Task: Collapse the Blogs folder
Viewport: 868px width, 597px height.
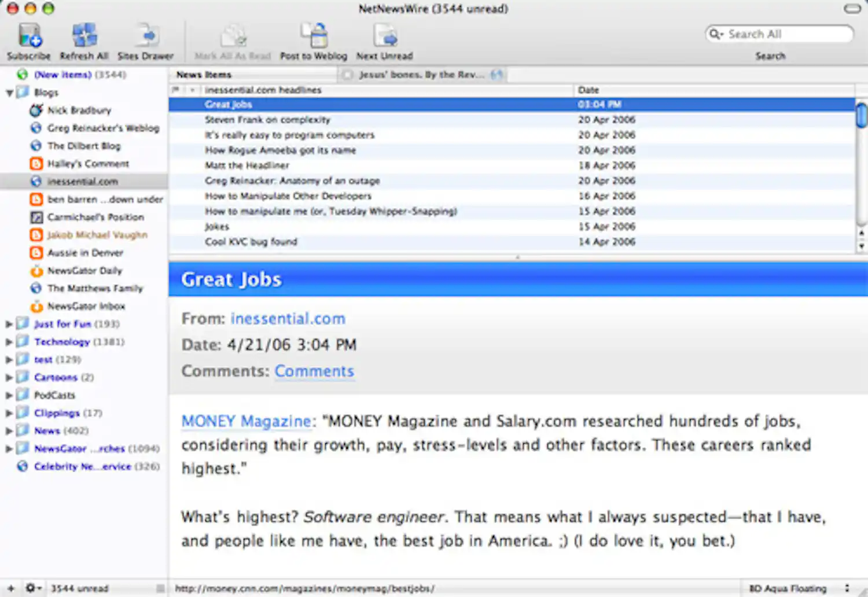Action: click(8, 92)
